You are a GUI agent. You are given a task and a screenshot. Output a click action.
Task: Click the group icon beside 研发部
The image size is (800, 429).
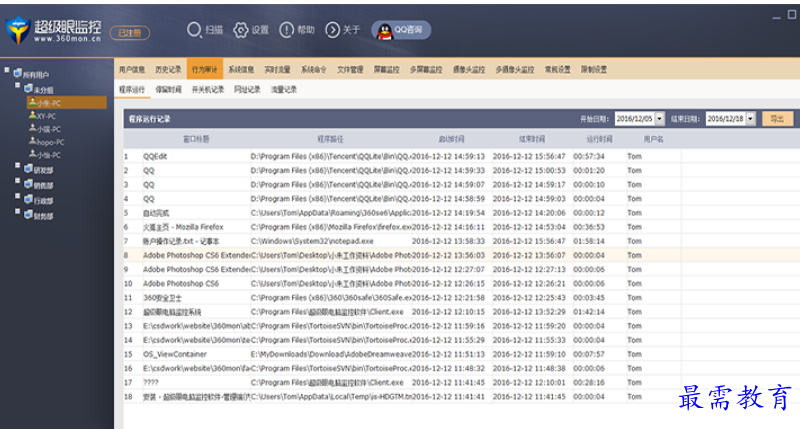coord(29,169)
